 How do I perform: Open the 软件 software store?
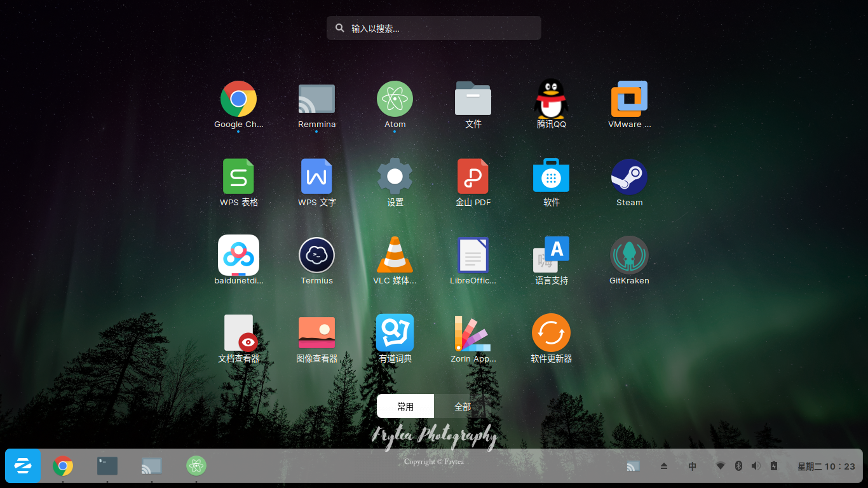[x=551, y=175]
